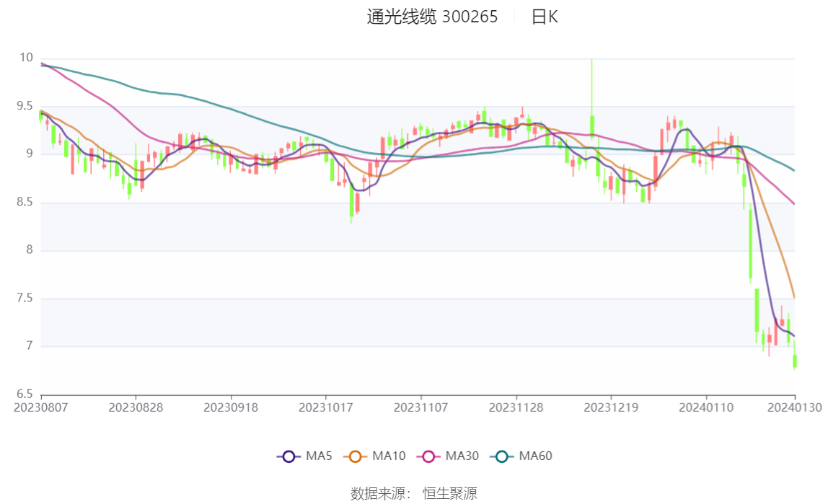This screenshot has height=504, width=828.
Task: Click the MA5 purple legend circle icon
Action: coord(289,456)
